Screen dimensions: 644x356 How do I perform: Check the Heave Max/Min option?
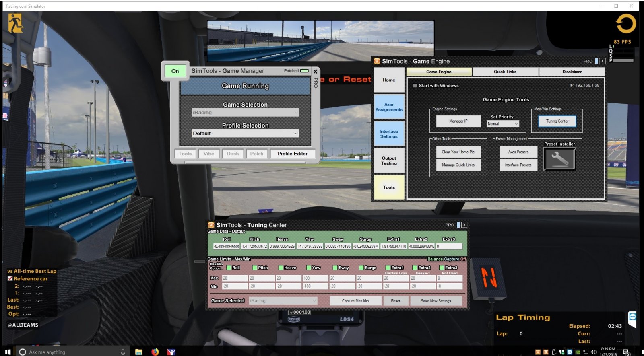click(281, 268)
